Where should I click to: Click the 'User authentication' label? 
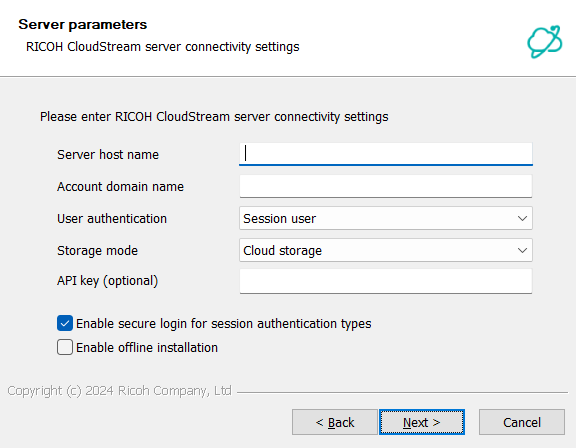tap(112, 218)
